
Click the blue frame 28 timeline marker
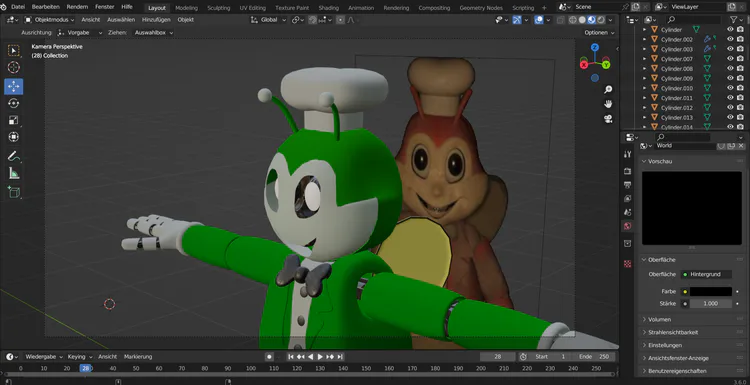click(x=86, y=368)
